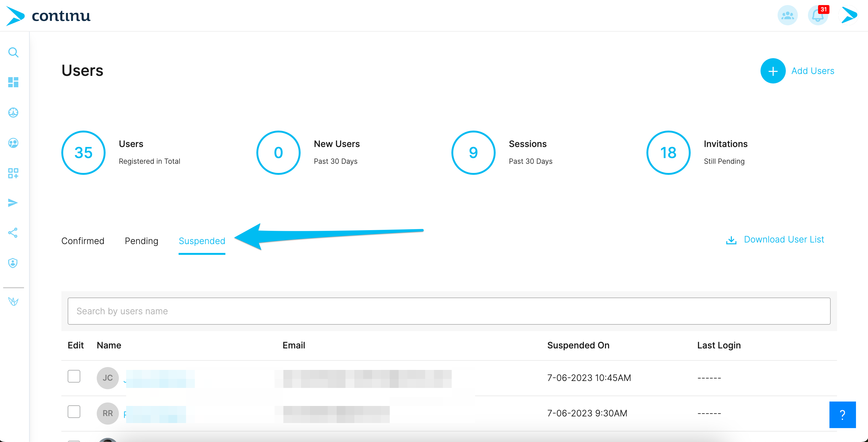868x442 pixels.
Task: Check the checkbox for user RR
Action: click(74, 411)
